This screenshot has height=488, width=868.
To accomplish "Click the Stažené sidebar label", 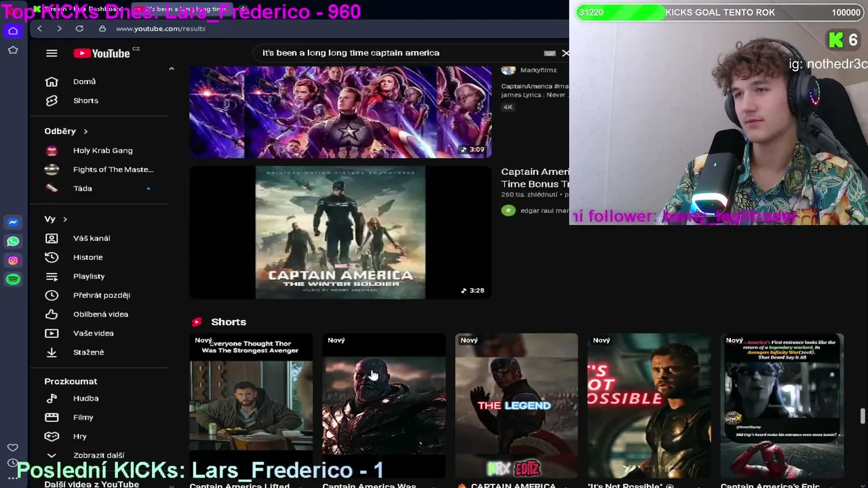I will [x=89, y=352].
